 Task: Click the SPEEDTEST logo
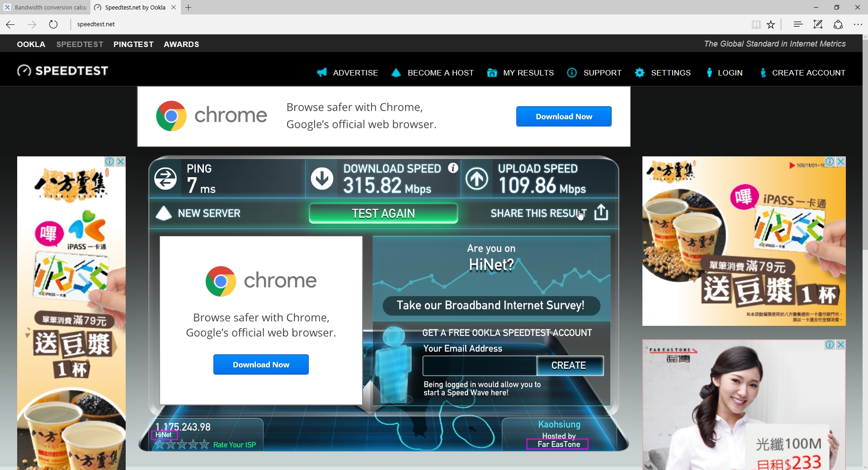[62, 71]
